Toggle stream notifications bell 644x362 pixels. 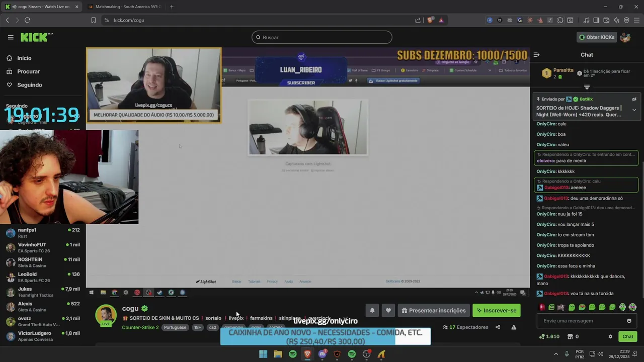372,310
